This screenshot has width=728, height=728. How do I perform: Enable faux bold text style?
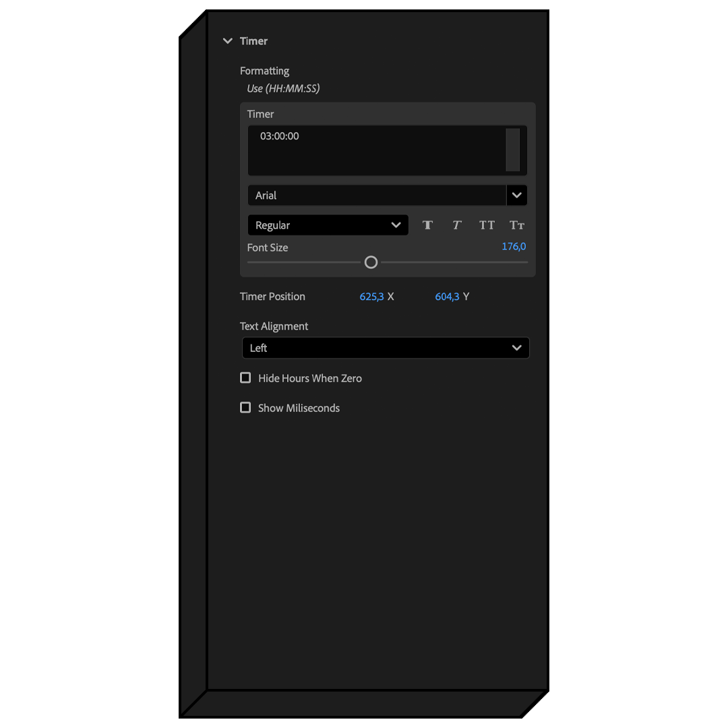pyautogui.click(x=427, y=225)
